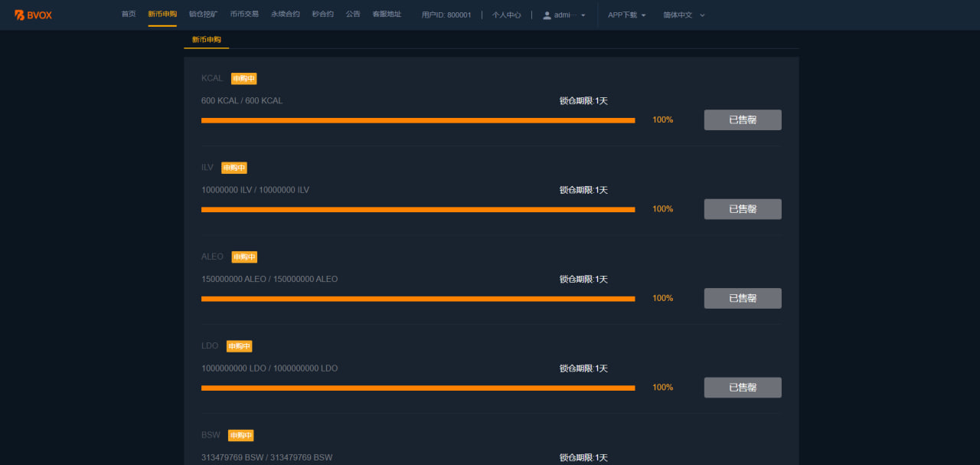Click the 100% value in the ILV row
Image resolution: width=980 pixels, height=465 pixels.
(663, 209)
